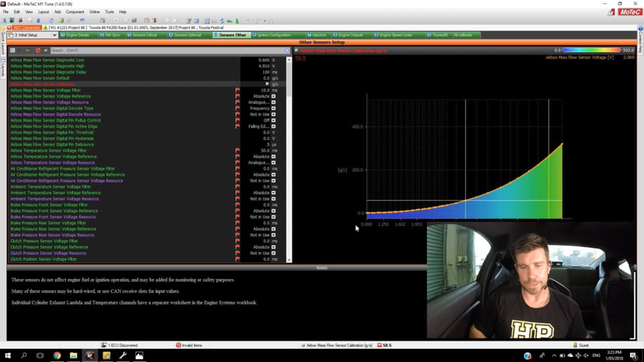This screenshot has height=362, width=644.
Task: Switch to the Ref Sync tab
Action: 110,36
